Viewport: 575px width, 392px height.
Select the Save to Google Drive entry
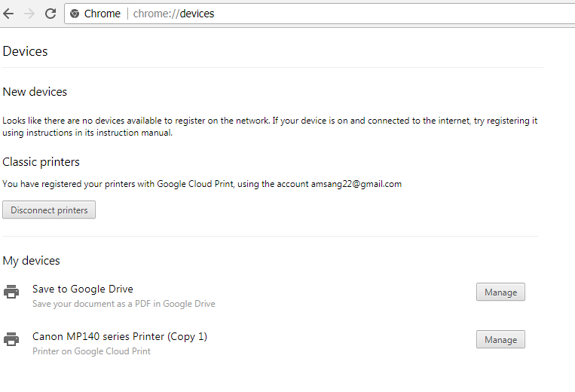[82, 289]
